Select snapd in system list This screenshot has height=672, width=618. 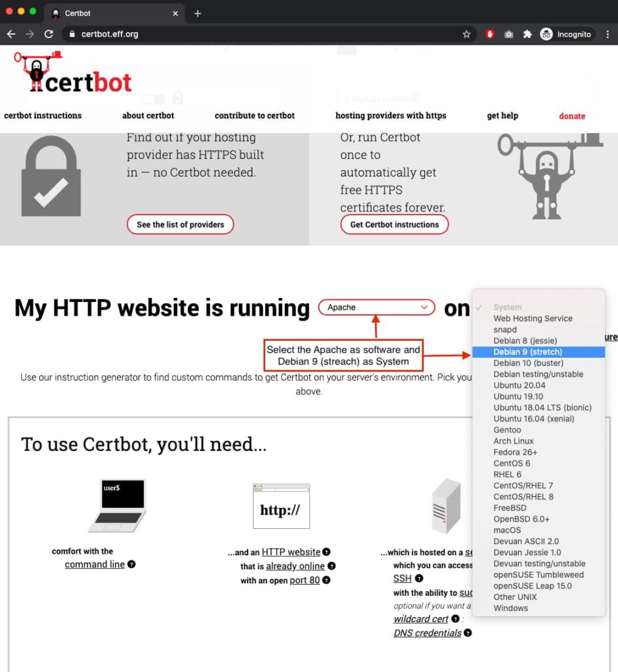pyautogui.click(x=539, y=329)
